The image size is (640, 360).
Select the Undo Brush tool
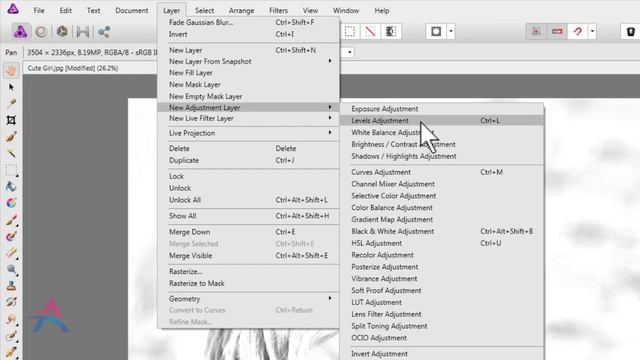11,302
